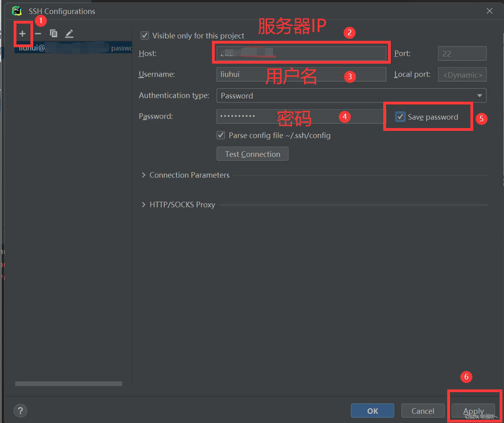The height and width of the screenshot is (423, 504).
Task: Remove the selected SSH configuration using minus icon
Action: [x=38, y=34]
